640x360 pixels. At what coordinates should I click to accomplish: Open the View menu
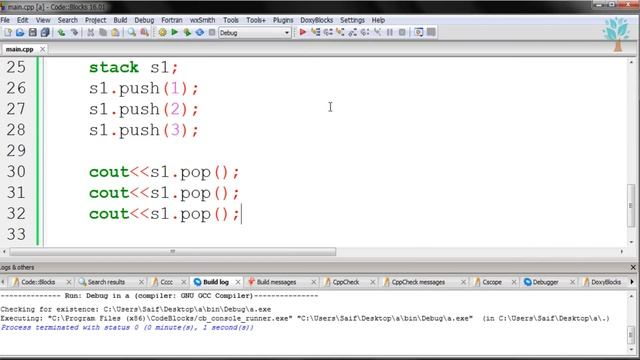43,20
